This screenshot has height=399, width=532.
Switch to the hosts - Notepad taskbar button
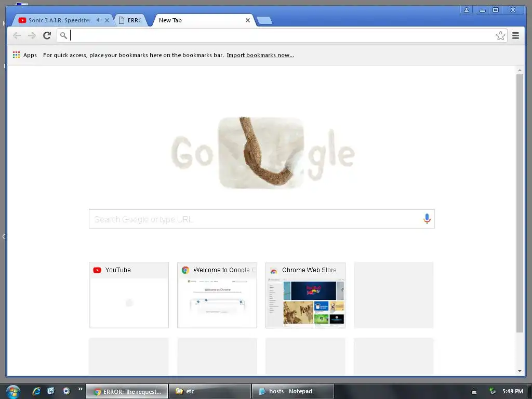[x=293, y=391]
